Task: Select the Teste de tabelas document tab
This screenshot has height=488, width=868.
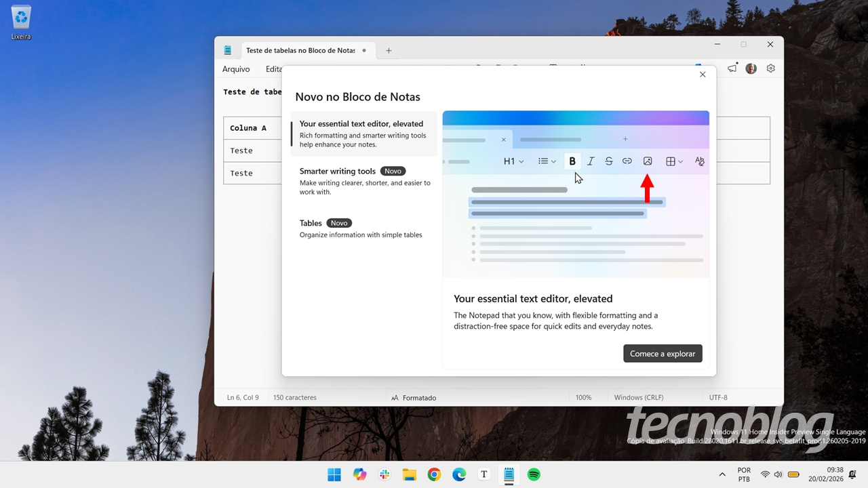Action: click(x=300, y=51)
